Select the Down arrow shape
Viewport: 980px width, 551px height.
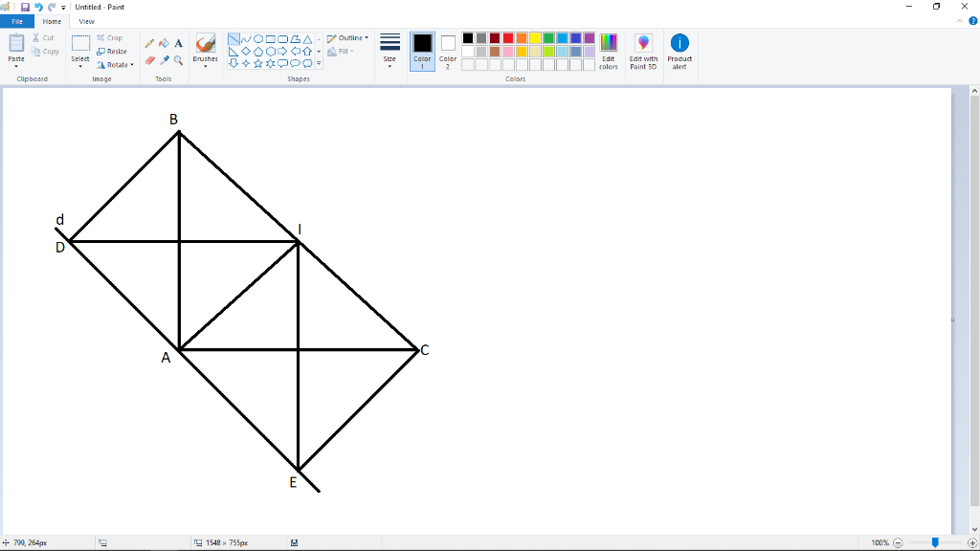(x=234, y=63)
